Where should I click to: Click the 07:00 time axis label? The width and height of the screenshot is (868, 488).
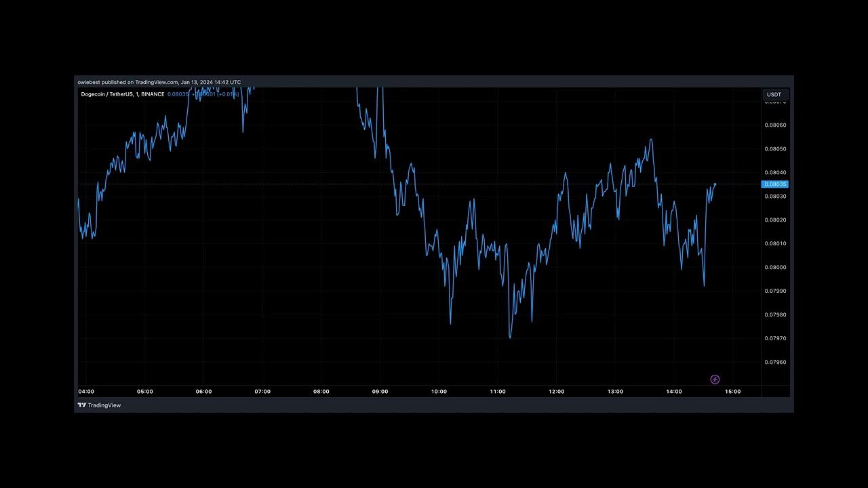pyautogui.click(x=262, y=391)
